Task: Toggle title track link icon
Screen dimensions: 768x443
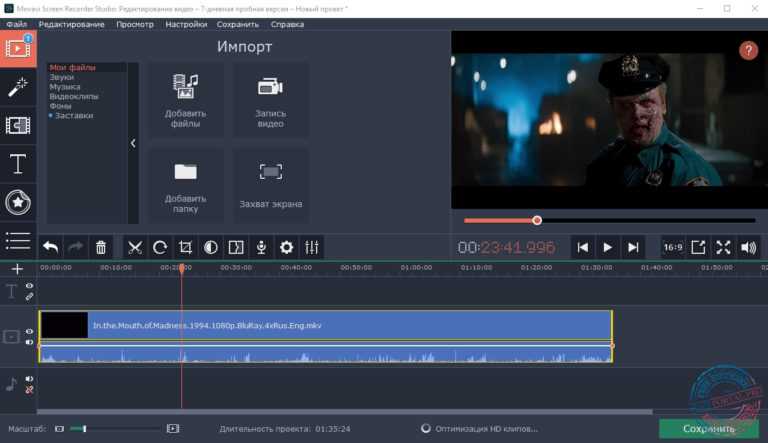Action: click(29, 296)
